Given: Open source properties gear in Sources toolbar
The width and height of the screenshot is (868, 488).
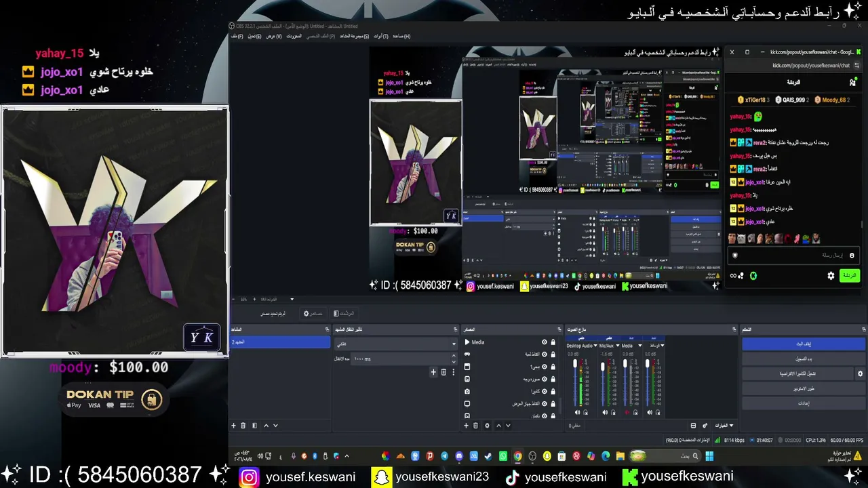Looking at the screenshot, I should pos(487,426).
